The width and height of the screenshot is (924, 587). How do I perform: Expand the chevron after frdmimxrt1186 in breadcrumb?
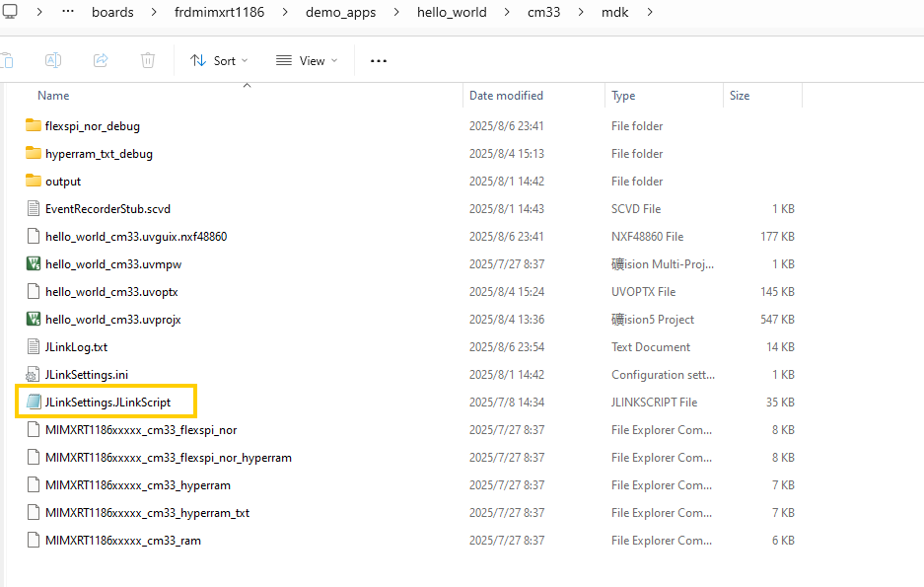(285, 13)
